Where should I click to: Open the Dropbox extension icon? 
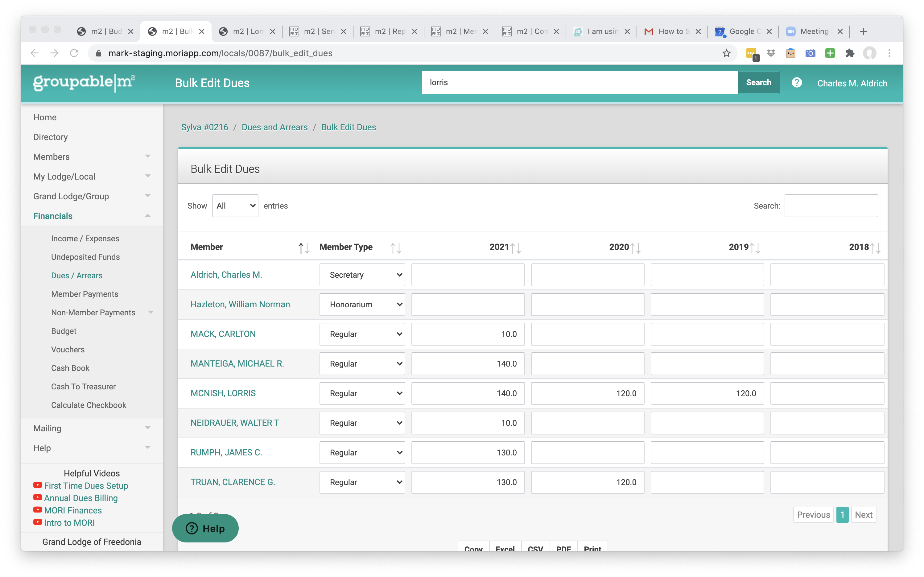click(x=771, y=53)
